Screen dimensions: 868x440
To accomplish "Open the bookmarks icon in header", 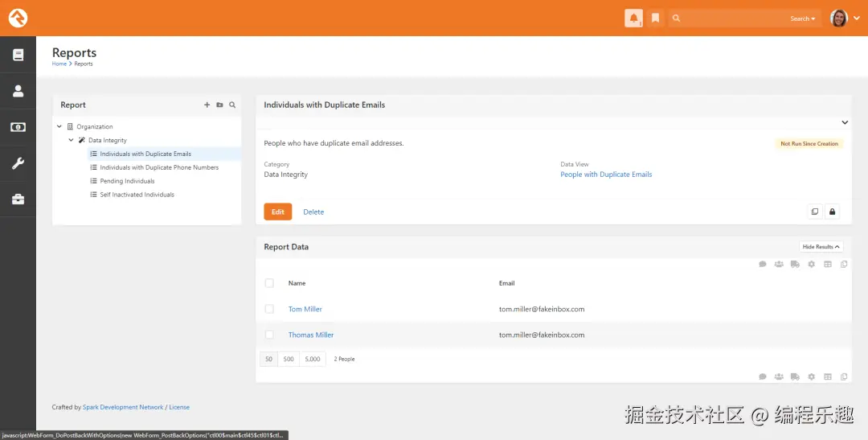I will [x=656, y=19].
